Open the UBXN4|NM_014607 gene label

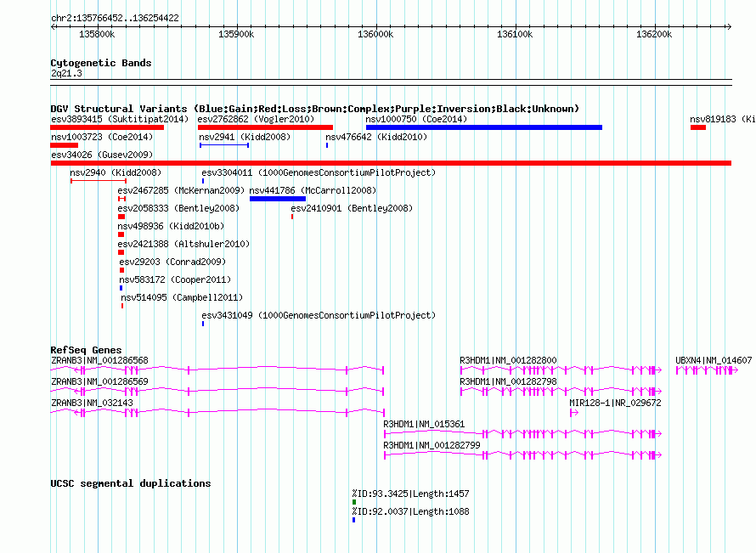714,360
